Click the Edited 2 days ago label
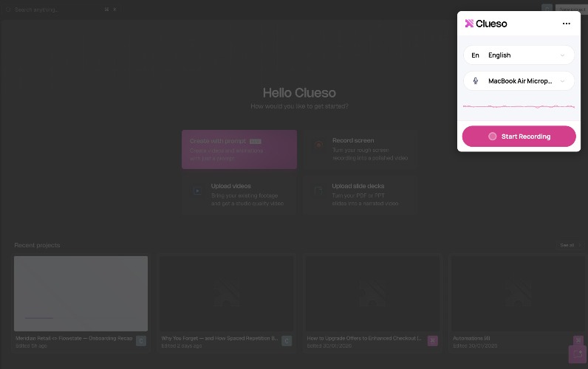Image resolution: width=588 pixels, height=369 pixels. point(182,346)
